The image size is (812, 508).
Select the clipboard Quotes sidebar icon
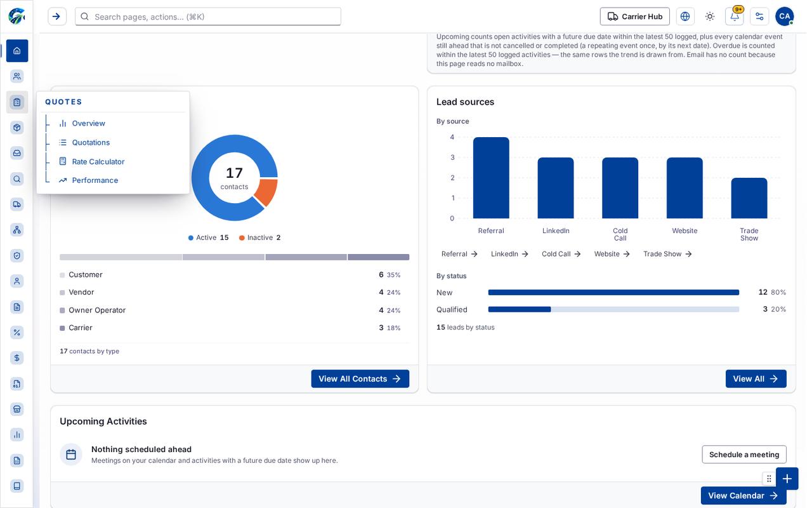pos(17,102)
